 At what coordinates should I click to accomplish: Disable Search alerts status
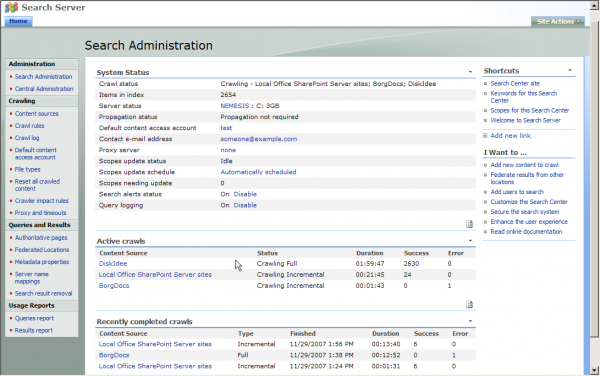click(245, 194)
